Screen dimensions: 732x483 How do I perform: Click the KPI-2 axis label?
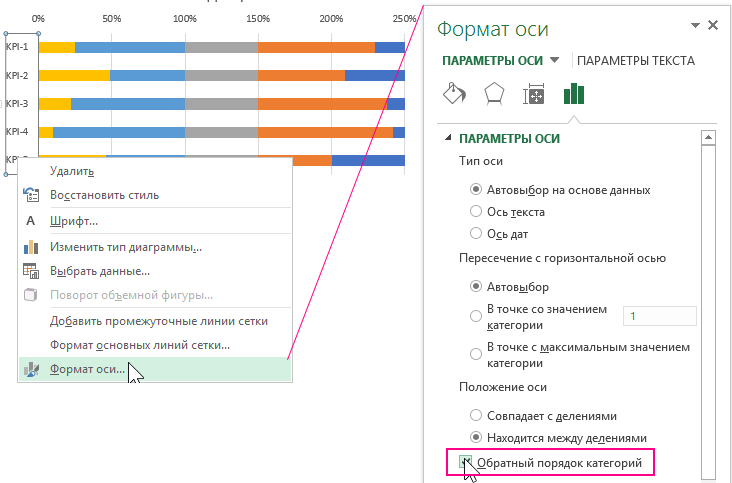click(x=17, y=75)
